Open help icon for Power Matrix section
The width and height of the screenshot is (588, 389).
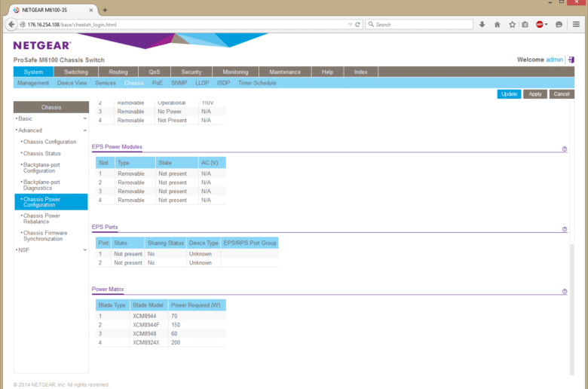pyautogui.click(x=565, y=292)
